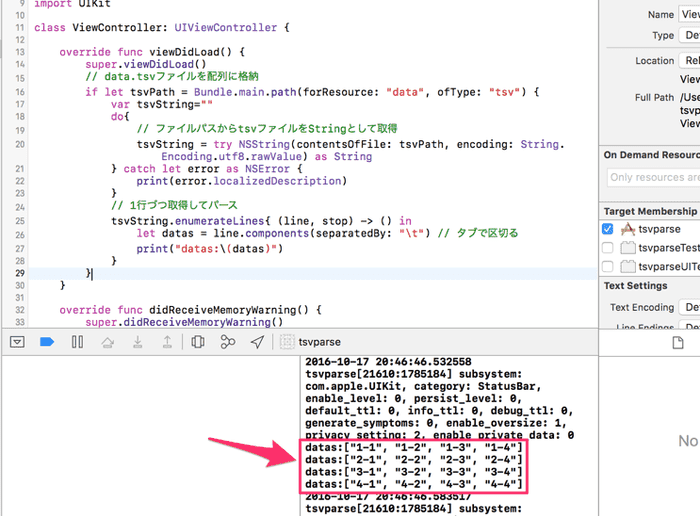Screen dimensions: 700x516
Task: Toggle breakpoints activation button
Action: 46,342
